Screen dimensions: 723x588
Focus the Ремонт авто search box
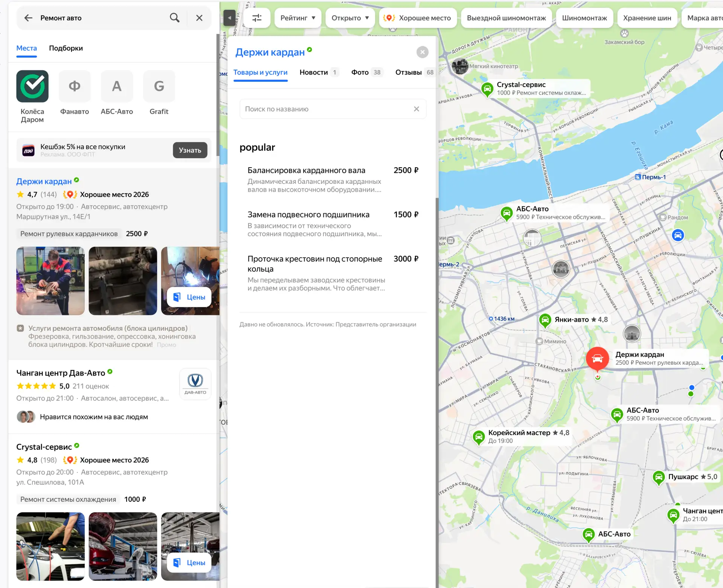coord(102,18)
